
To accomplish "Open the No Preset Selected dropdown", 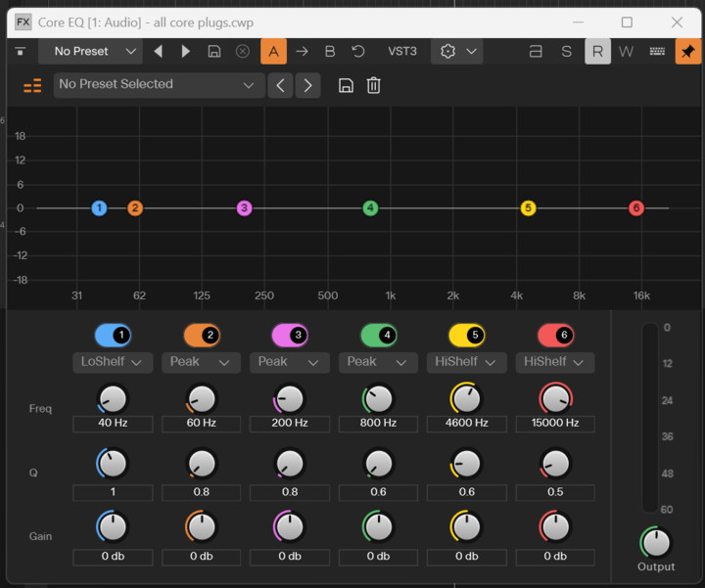I will tap(160, 85).
